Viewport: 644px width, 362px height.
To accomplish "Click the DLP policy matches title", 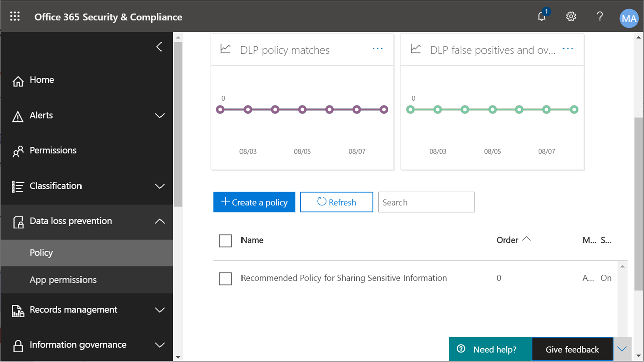I will click(285, 50).
